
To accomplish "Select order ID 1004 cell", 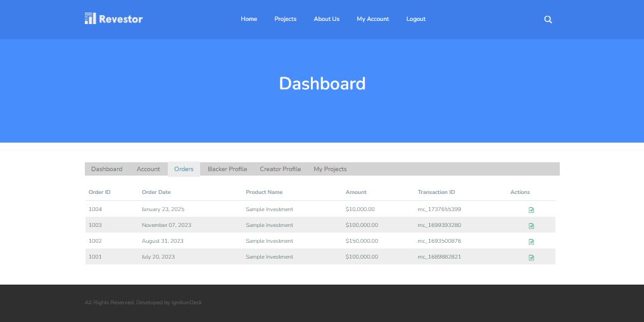I will 95,209.
